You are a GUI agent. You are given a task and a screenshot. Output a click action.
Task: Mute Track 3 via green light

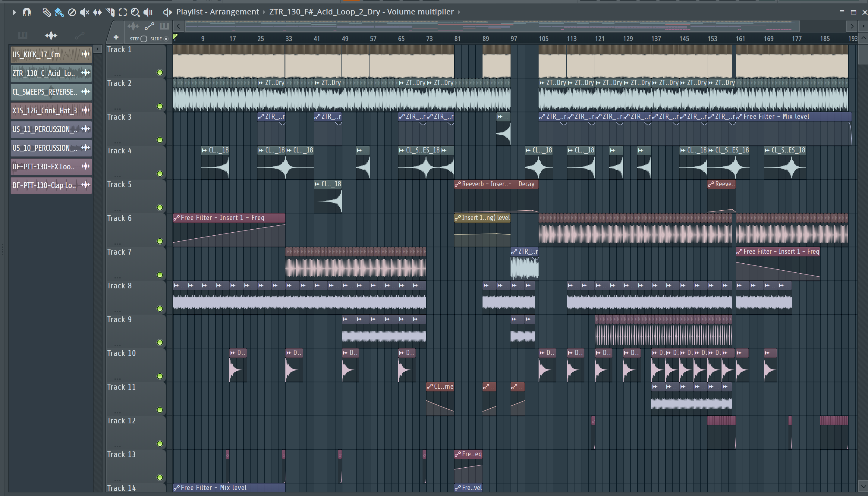160,140
